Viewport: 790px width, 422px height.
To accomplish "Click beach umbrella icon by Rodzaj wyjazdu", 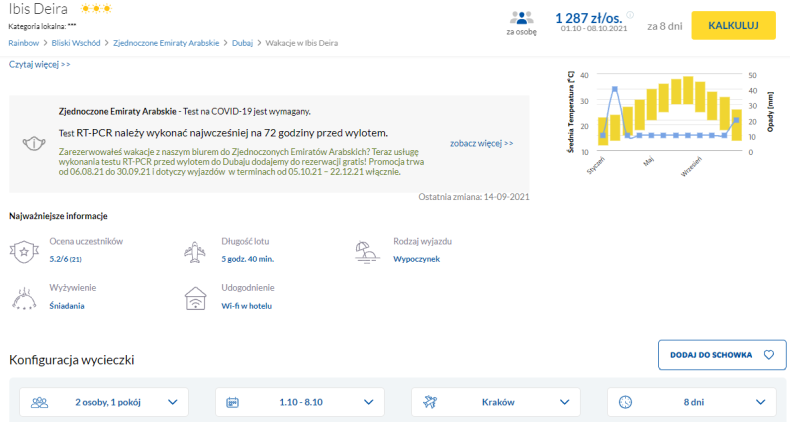I will tap(367, 252).
